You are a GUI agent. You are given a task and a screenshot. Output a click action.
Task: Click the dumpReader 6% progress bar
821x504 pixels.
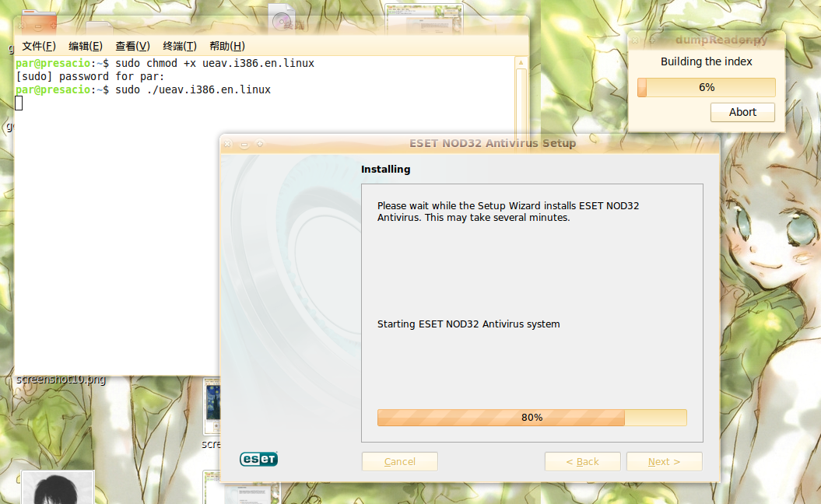(707, 87)
